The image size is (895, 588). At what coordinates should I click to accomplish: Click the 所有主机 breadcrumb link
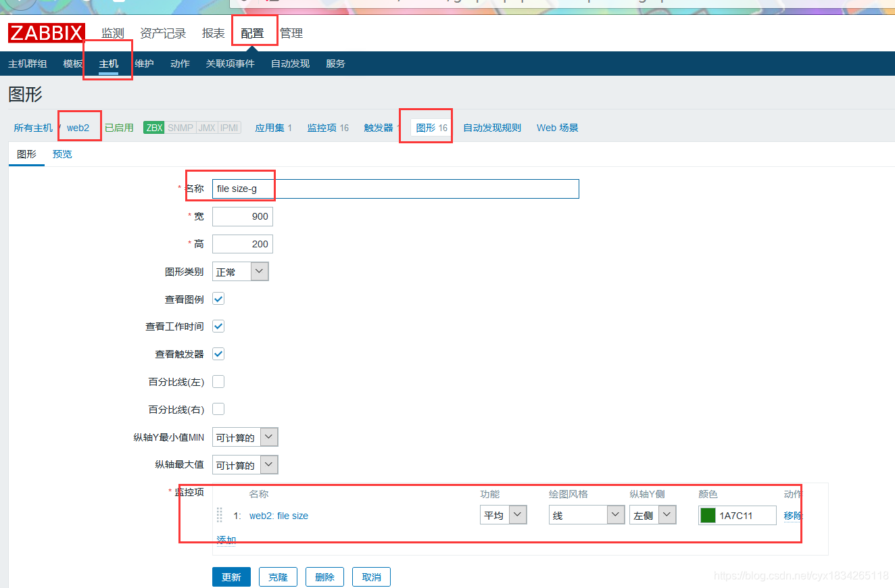[x=33, y=128]
